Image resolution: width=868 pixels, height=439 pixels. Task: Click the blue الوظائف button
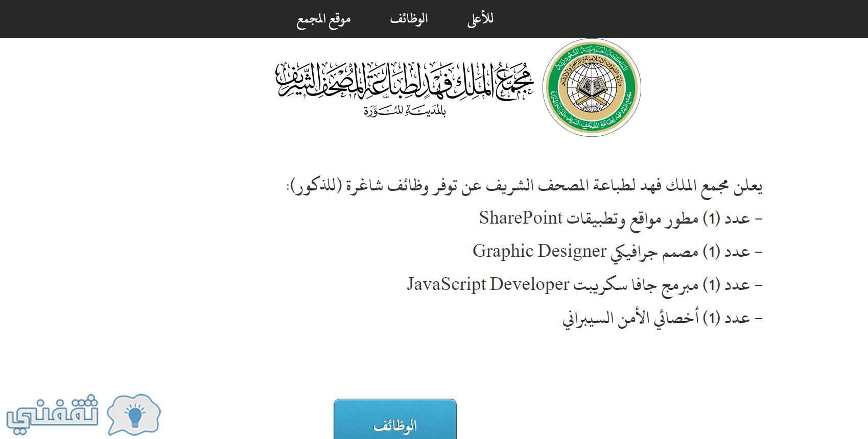click(395, 420)
